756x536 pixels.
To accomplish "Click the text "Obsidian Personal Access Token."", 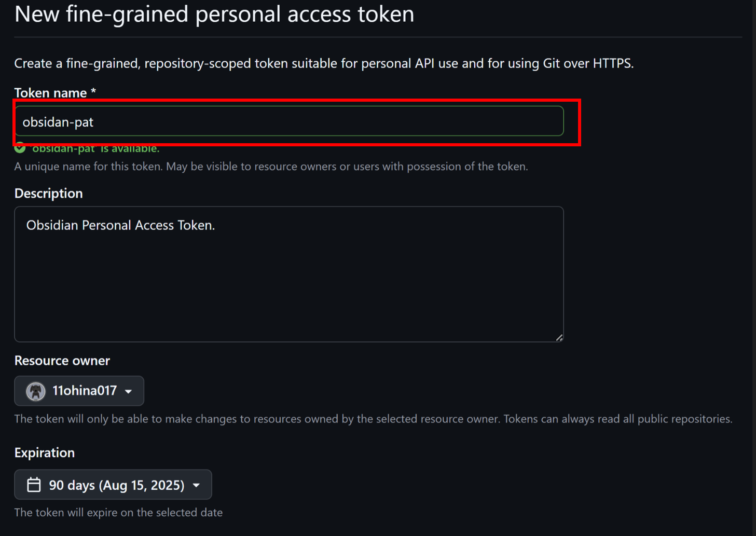I will [120, 225].
